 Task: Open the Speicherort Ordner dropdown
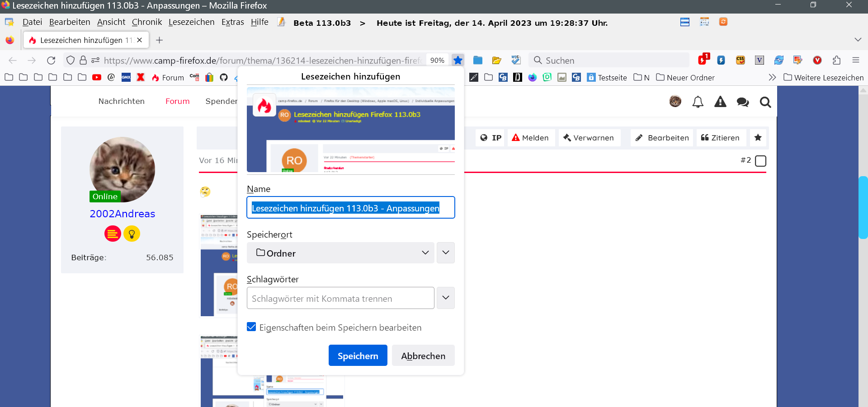pos(340,253)
